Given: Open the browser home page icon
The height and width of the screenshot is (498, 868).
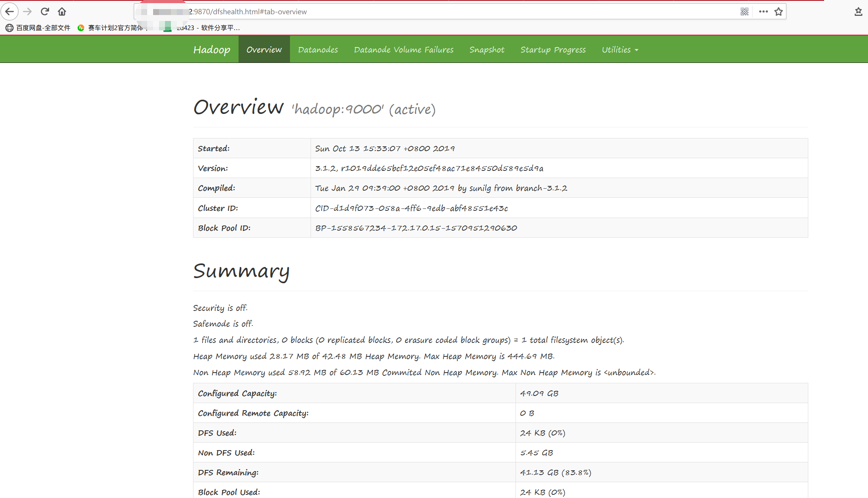Looking at the screenshot, I should (x=62, y=11).
